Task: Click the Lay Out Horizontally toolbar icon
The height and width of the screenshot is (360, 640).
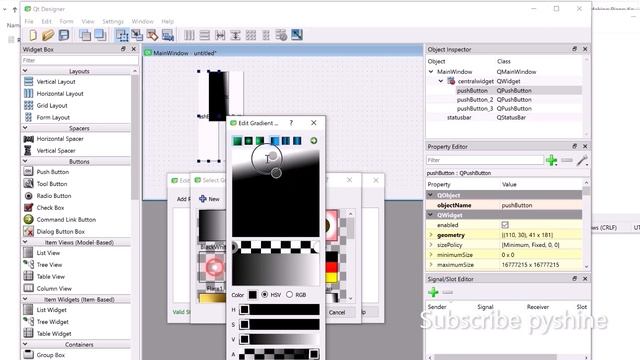Action: coord(189,36)
